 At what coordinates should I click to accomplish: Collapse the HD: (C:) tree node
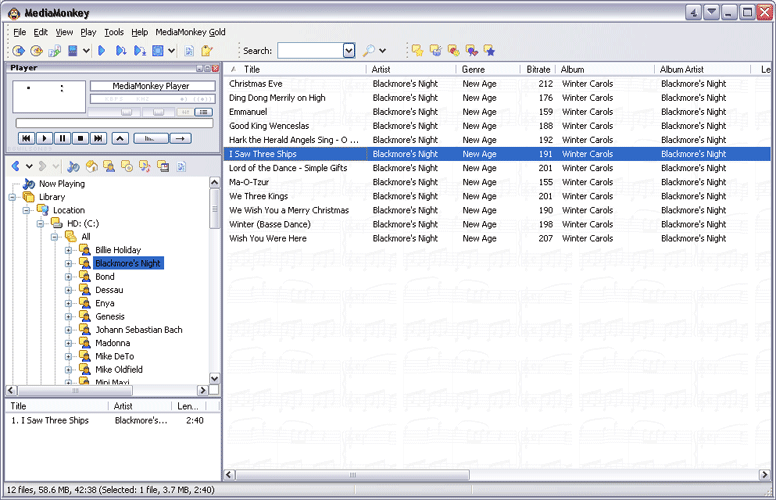click(x=41, y=224)
